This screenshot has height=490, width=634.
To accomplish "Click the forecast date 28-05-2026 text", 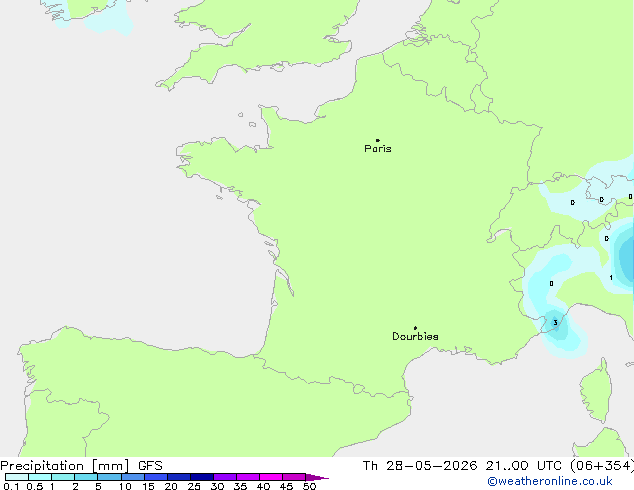I will 431,466.
